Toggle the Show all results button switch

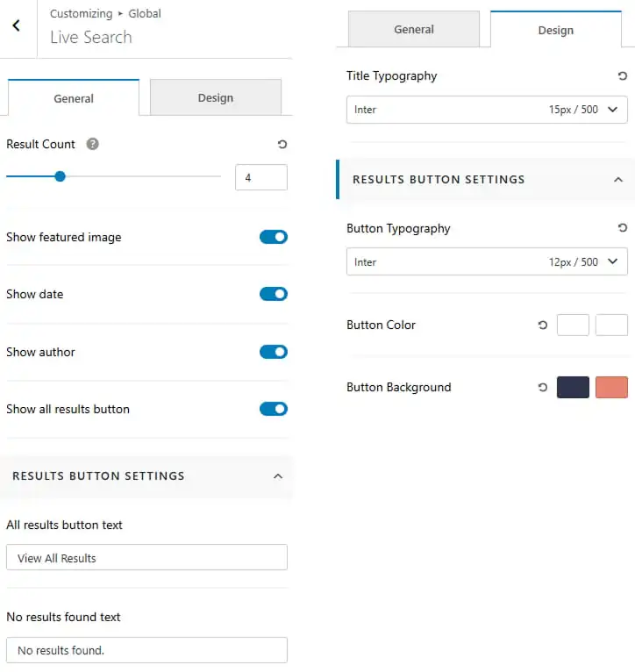[274, 409]
